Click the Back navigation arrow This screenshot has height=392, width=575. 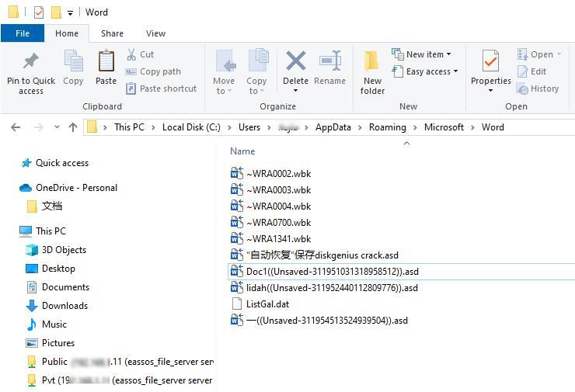16,127
